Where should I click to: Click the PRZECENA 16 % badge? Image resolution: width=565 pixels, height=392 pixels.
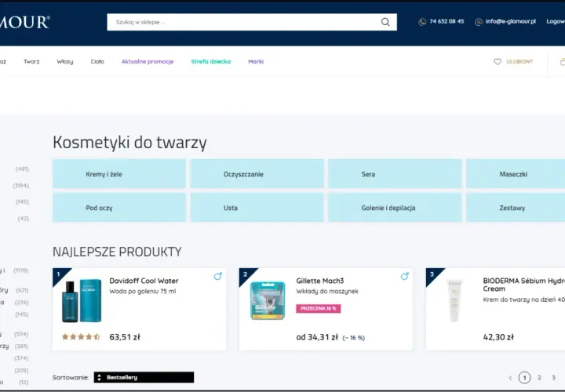pos(318,308)
